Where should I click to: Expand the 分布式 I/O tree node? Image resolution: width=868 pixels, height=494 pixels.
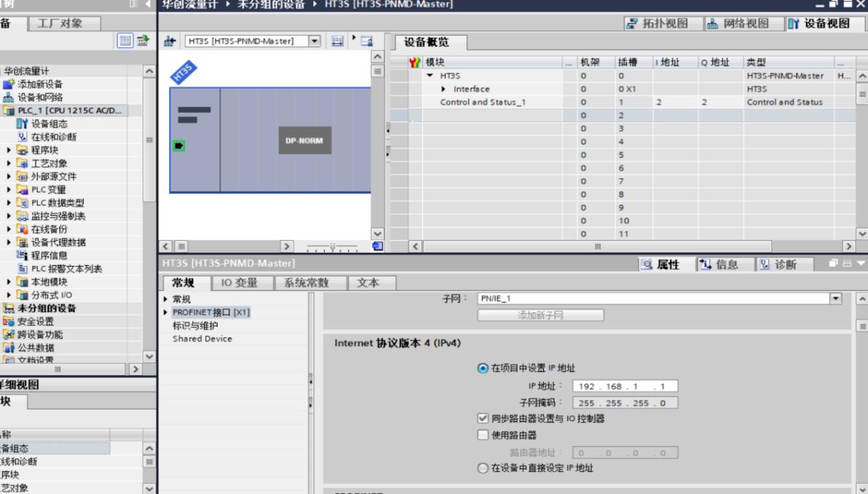[8, 295]
